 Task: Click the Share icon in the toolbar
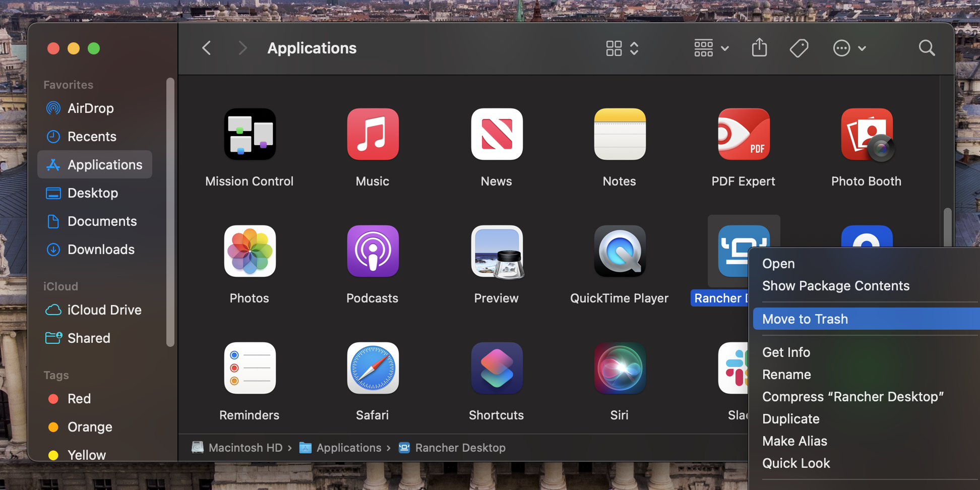[759, 48]
